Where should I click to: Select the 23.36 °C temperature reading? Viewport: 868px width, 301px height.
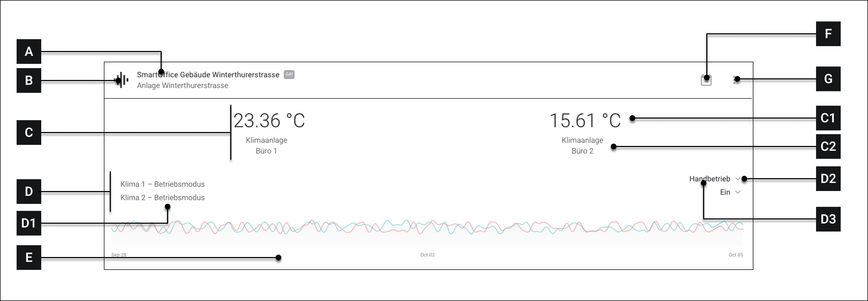point(269,120)
